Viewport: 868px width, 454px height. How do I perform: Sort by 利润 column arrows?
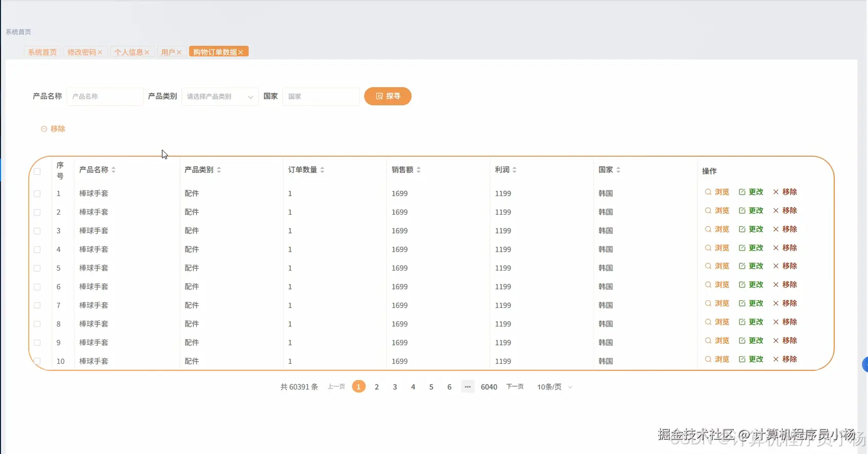[514, 170]
